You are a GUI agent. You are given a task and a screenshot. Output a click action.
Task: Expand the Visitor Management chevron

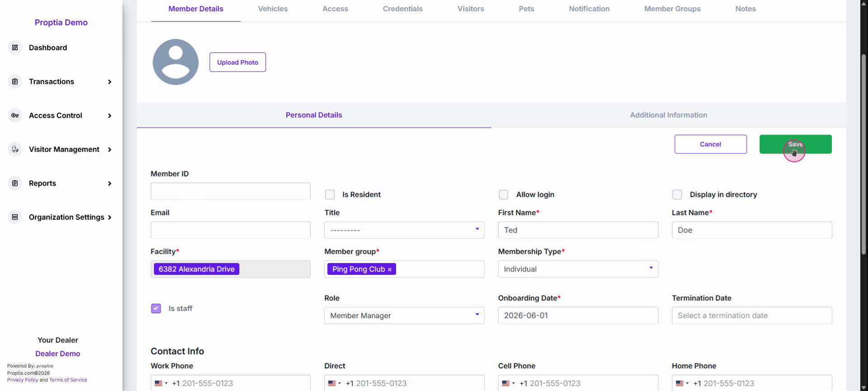point(109,150)
